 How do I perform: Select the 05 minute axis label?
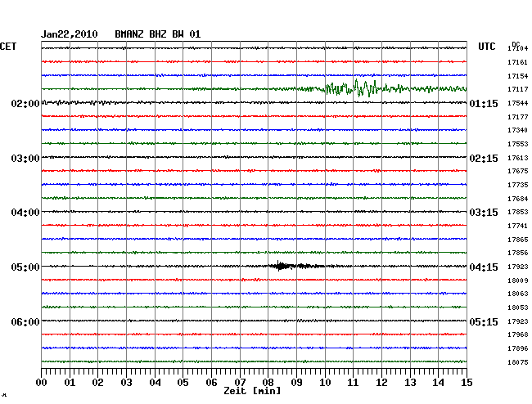click(183, 383)
